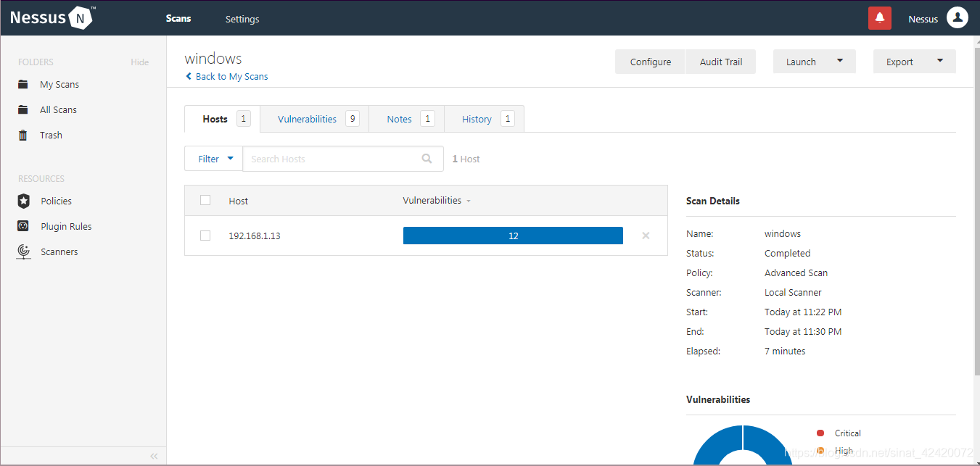Click the Nessus logo

tap(52, 17)
